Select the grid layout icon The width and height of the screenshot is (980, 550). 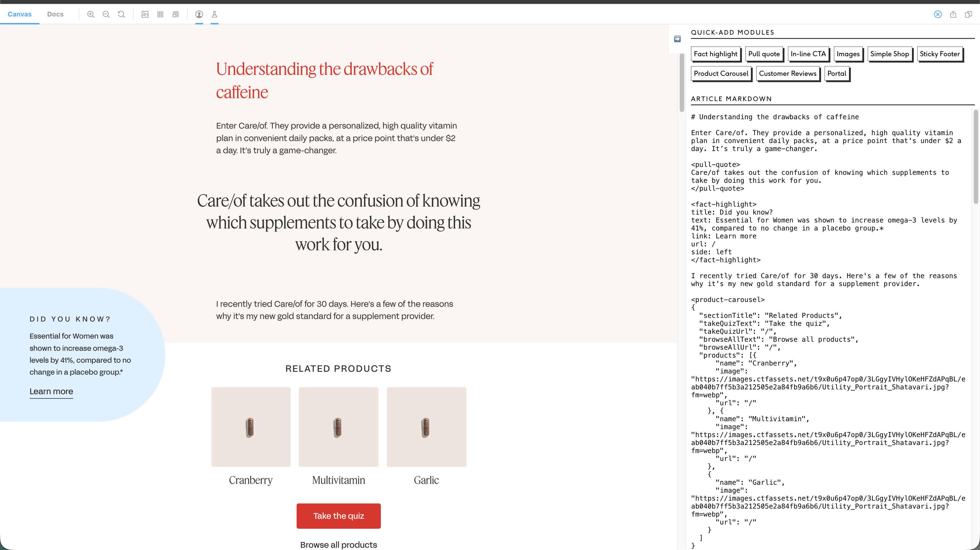click(x=160, y=14)
